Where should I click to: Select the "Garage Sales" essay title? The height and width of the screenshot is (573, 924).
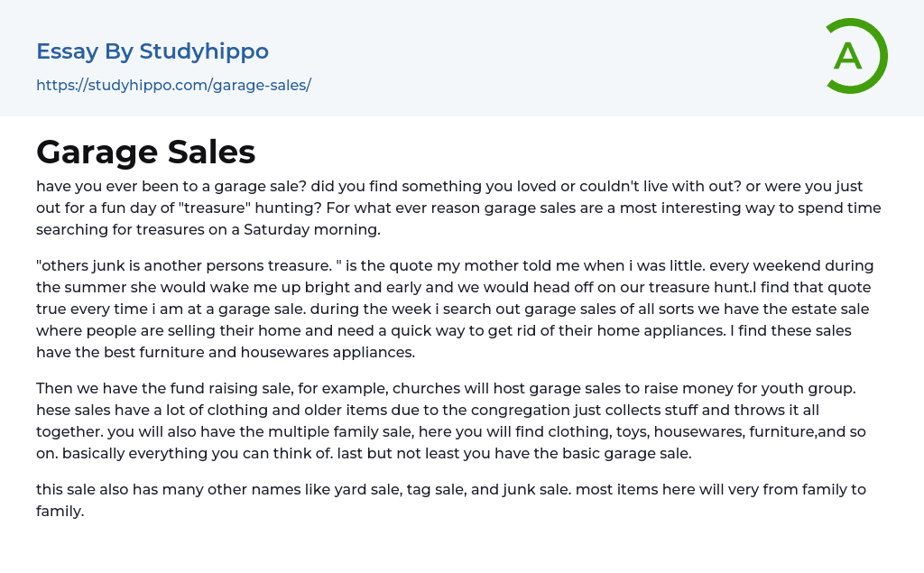click(146, 152)
